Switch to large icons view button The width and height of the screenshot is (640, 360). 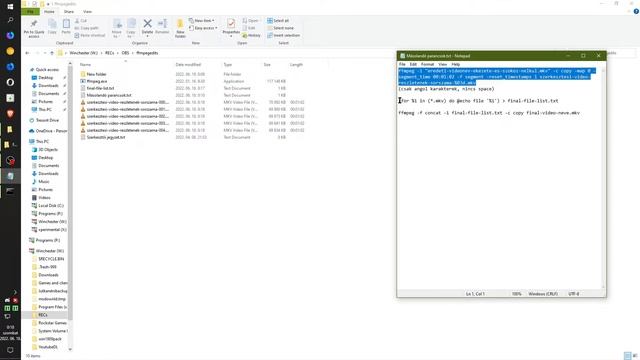(635, 356)
